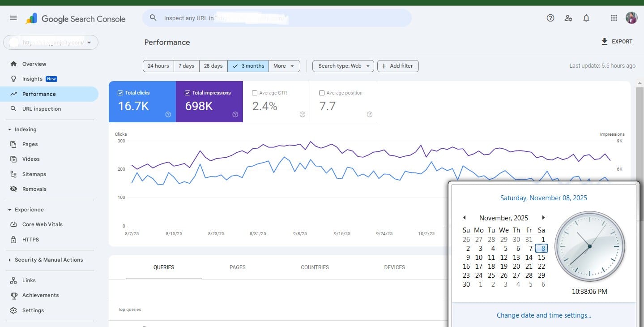Enable the Average position checkbox
Viewport: 644px width, 327px height.
322,93
